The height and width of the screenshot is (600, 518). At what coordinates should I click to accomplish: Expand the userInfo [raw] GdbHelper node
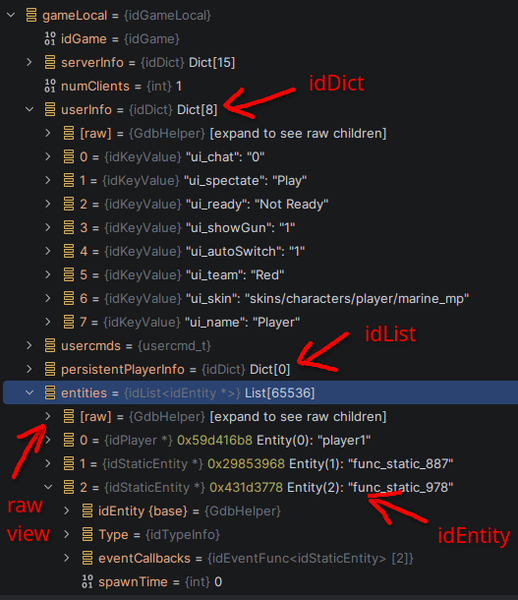pyautogui.click(x=48, y=133)
